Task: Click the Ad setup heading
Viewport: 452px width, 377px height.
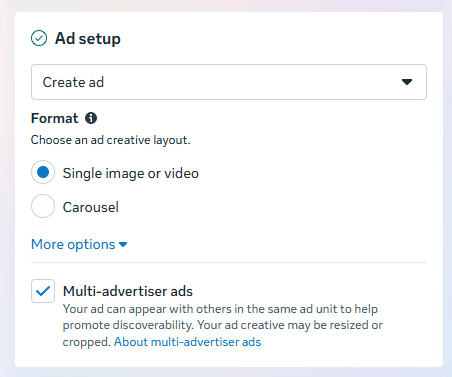Action: coord(88,38)
